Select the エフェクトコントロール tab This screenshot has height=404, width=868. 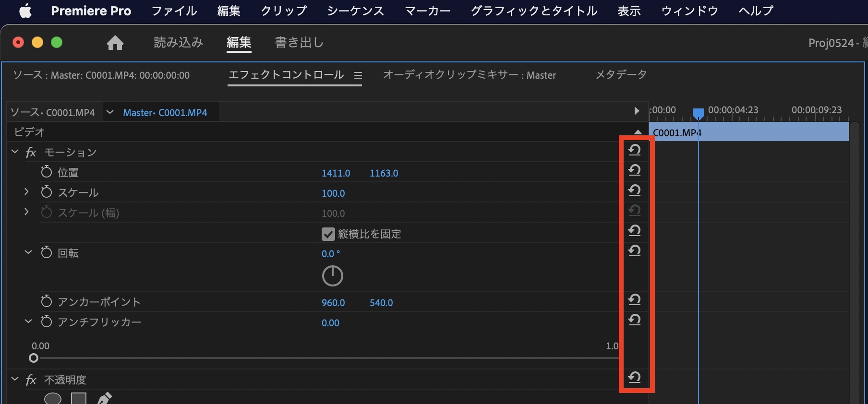point(286,75)
